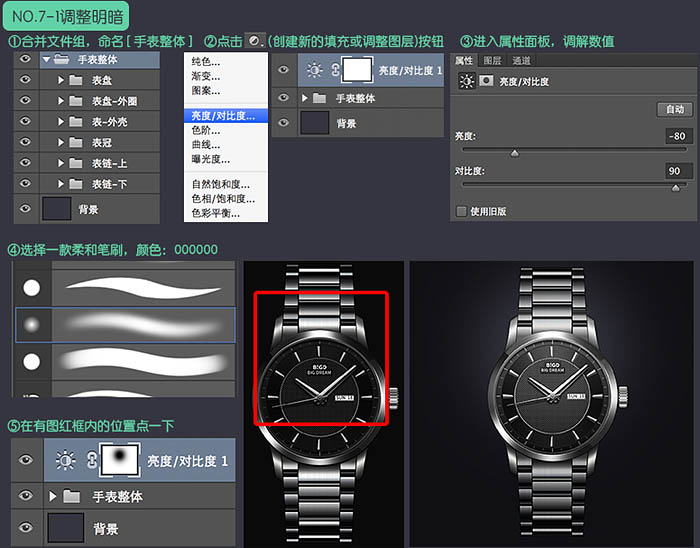Hide the 手表整体 group in top-left layers panel
Viewport: 700px width, 548px height.
[x=25, y=59]
